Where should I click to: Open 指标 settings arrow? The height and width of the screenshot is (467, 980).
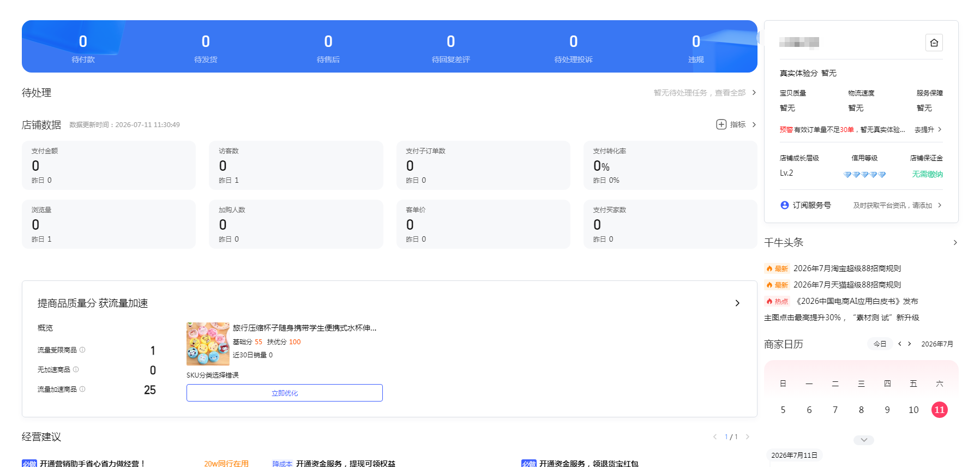click(754, 124)
